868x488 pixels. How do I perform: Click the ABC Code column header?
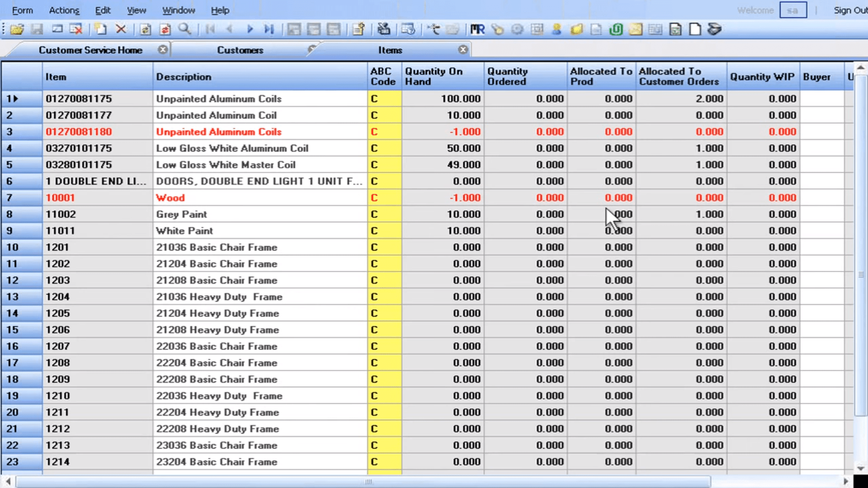pos(384,77)
